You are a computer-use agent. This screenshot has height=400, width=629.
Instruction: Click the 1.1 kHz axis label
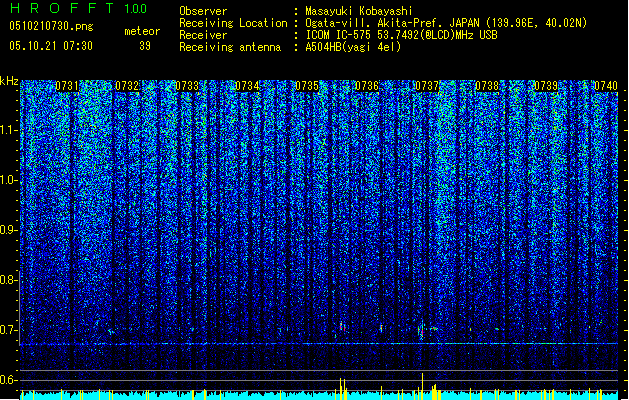[x=8, y=130]
